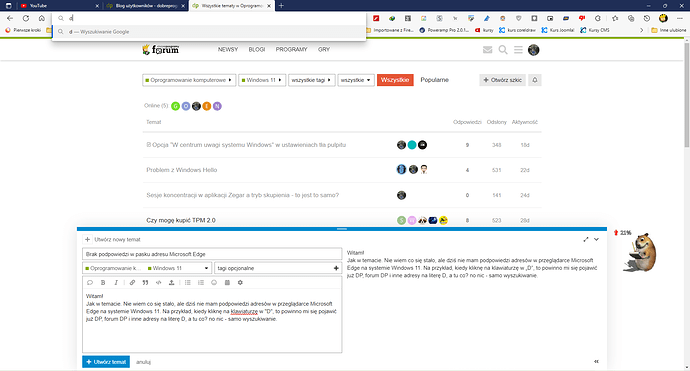Open forum search with the magnifier icon

click(x=503, y=50)
